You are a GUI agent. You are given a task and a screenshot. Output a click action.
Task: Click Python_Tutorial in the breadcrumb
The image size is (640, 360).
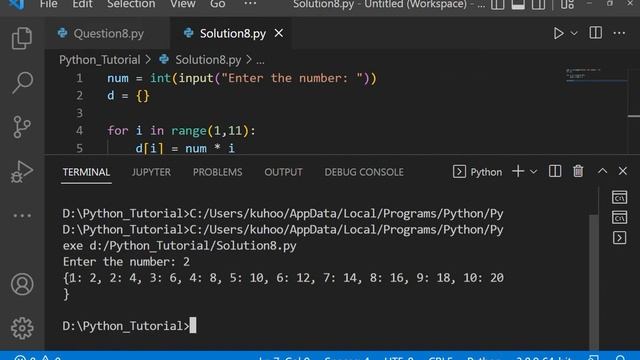pyautogui.click(x=100, y=60)
